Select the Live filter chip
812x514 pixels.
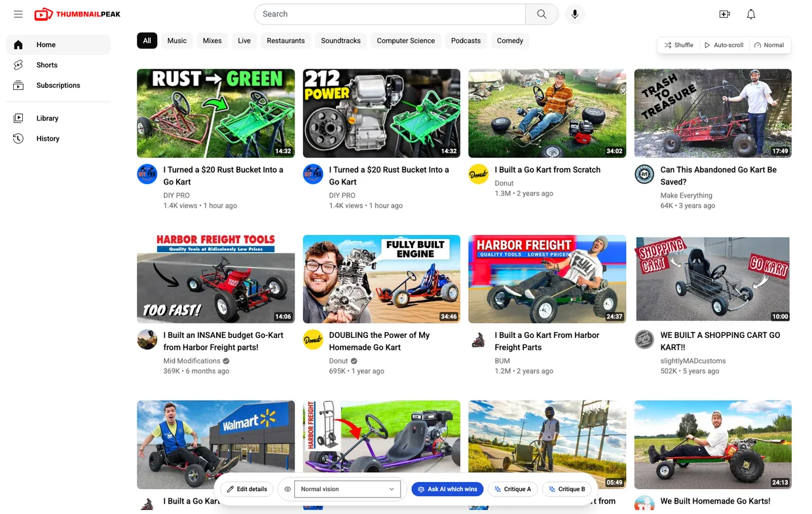pyautogui.click(x=244, y=41)
